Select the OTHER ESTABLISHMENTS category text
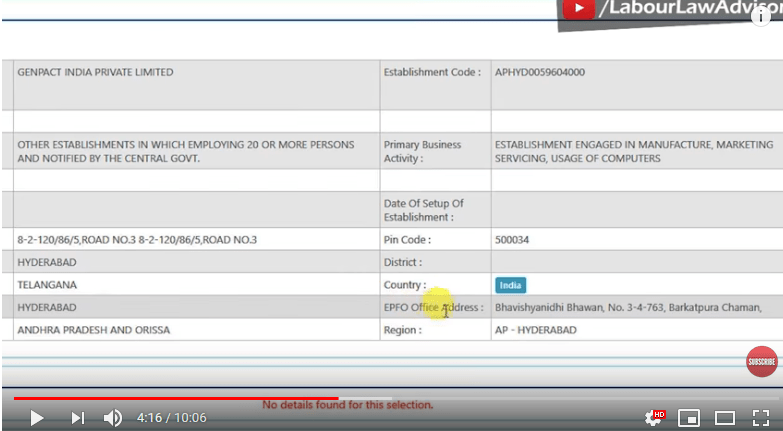 coord(186,151)
